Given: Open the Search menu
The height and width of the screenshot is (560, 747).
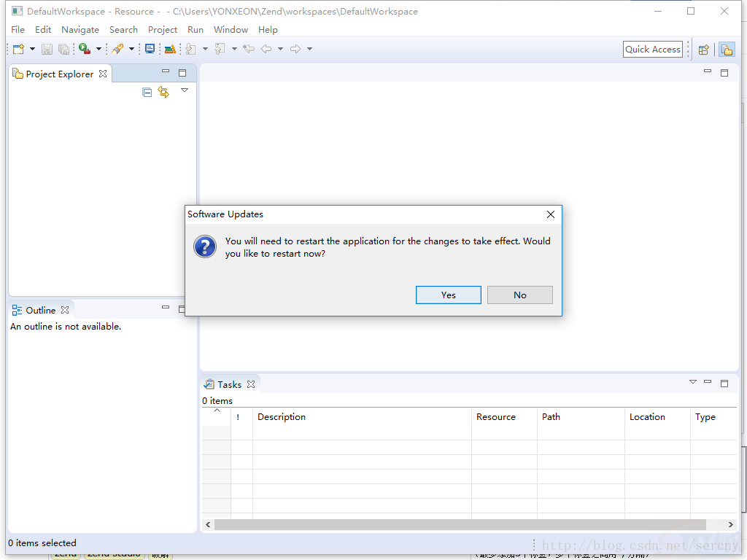Looking at the screenshot, I should [x=123, y=29].
